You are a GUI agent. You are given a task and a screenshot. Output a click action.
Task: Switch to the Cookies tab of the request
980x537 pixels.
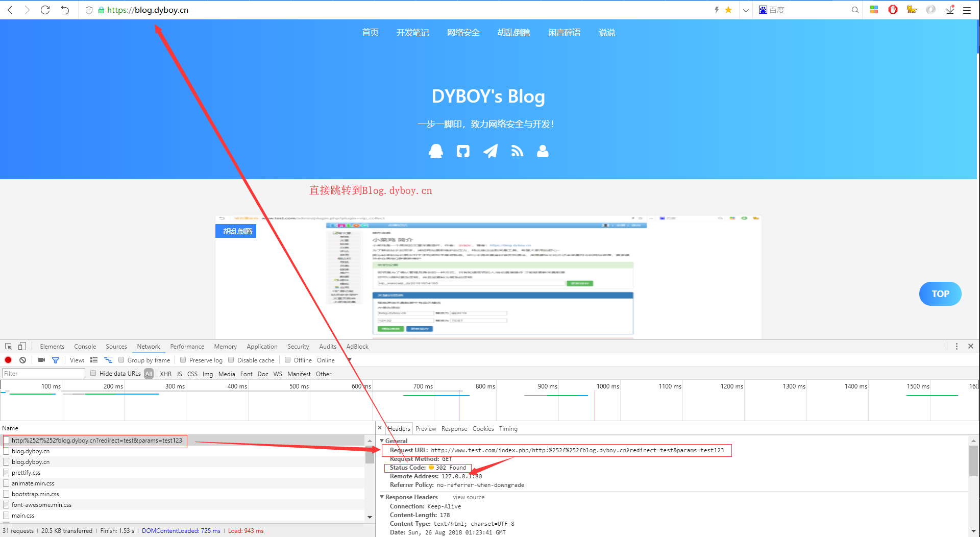point(483,428)
